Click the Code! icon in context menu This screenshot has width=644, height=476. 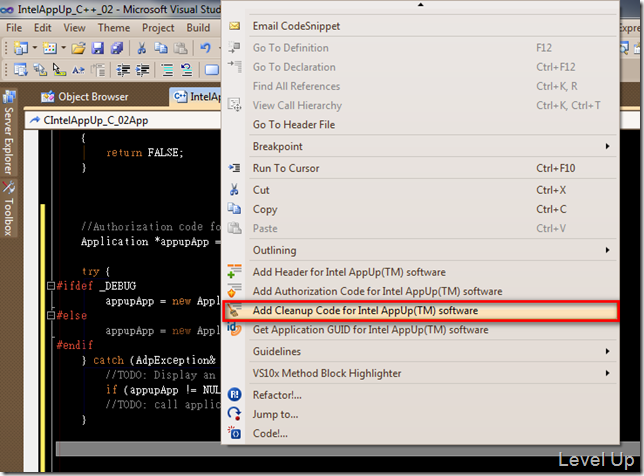click(235, 433)
